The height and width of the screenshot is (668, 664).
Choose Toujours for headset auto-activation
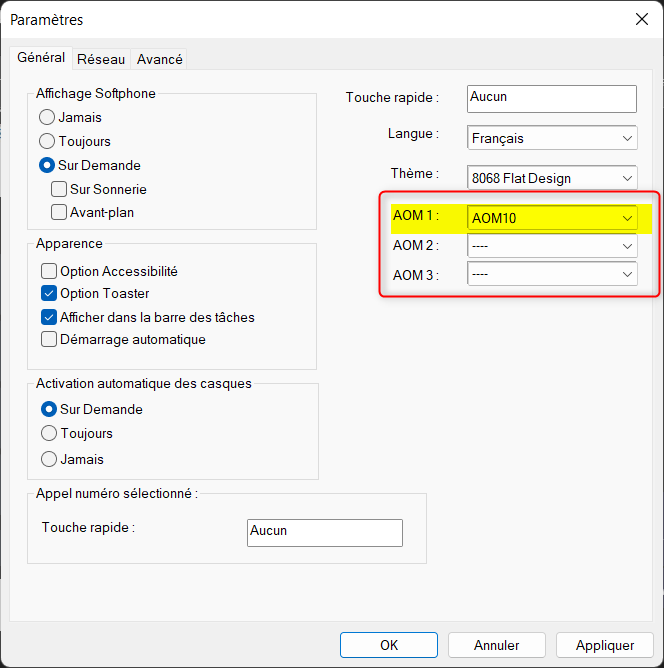click(x=47, y=434)
